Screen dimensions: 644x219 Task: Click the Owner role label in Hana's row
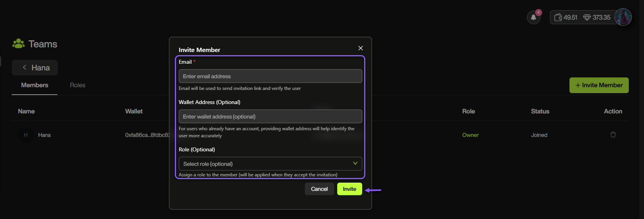[470, 135]
